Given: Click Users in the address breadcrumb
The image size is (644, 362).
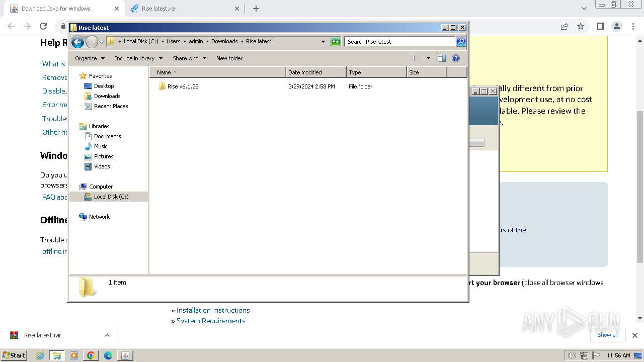Looking at the screenshot, I should [173, 42].
